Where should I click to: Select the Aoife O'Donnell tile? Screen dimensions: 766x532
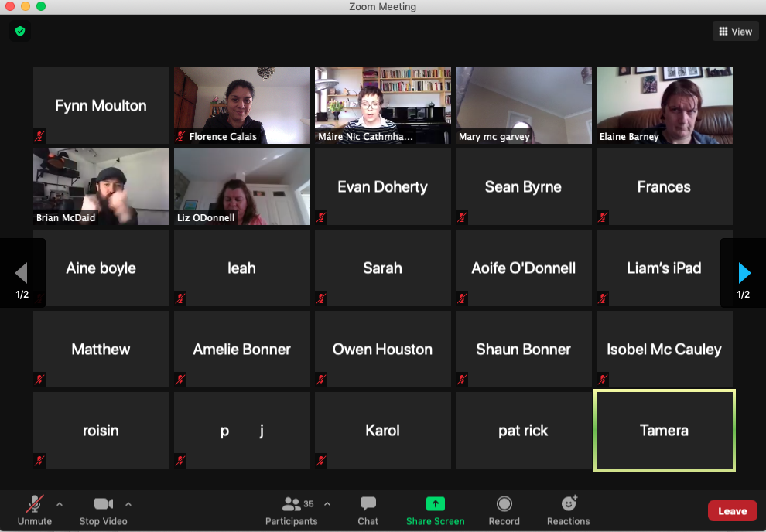point(523,268)
